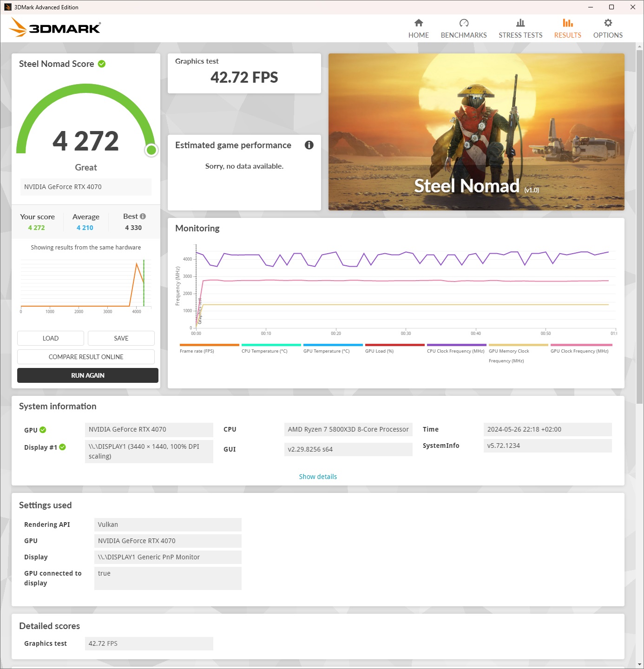Click the SAVE button

[121, 338]
